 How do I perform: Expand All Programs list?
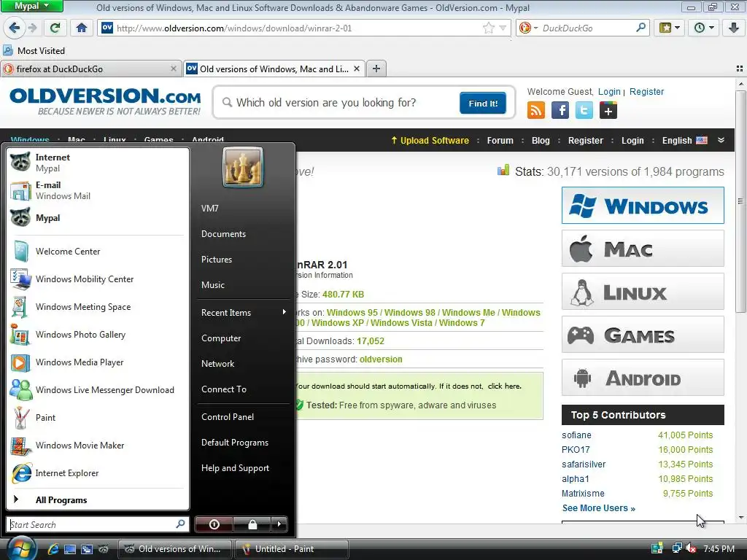tap(97, 500)
